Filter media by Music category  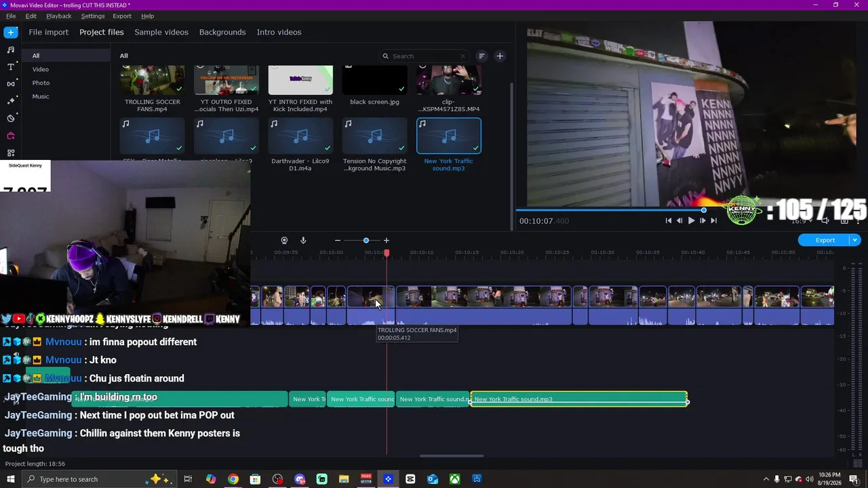point(66,96)
